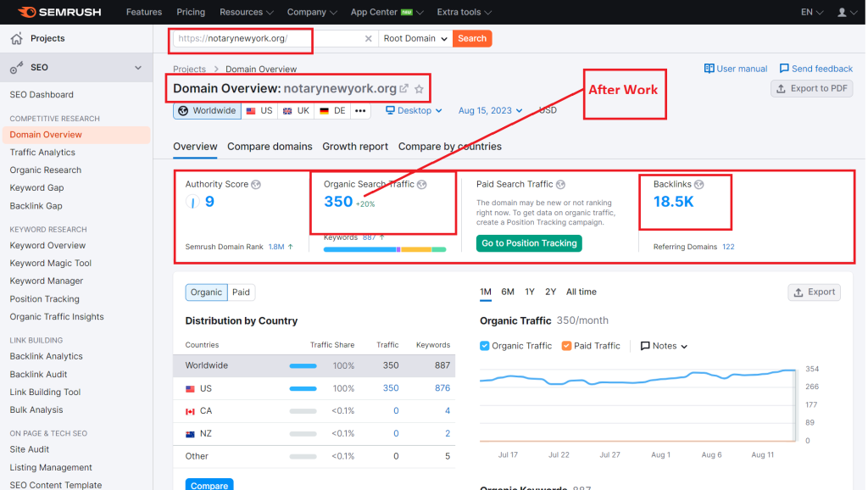Click the Worldwide globe icon
868x490 pixels.
tap(183, 111)
